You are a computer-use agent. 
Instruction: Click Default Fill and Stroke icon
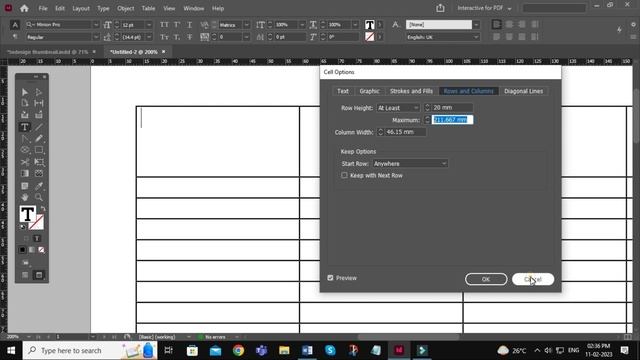click(22, 227)
